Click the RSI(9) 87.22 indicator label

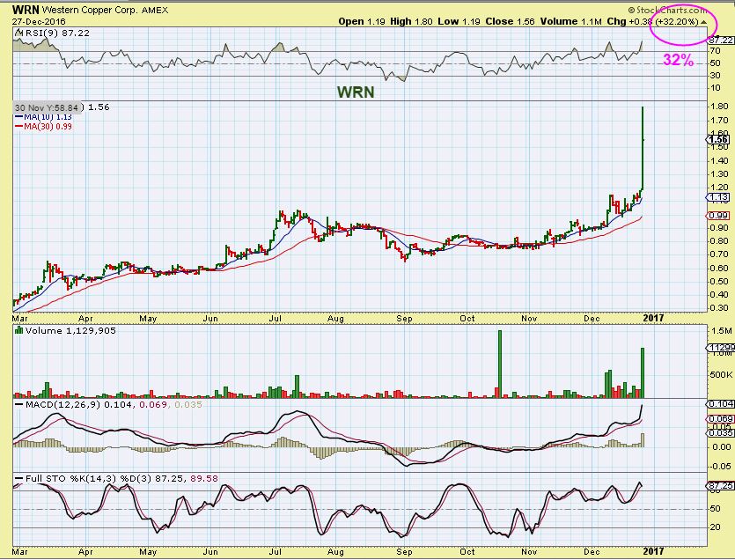56,33
